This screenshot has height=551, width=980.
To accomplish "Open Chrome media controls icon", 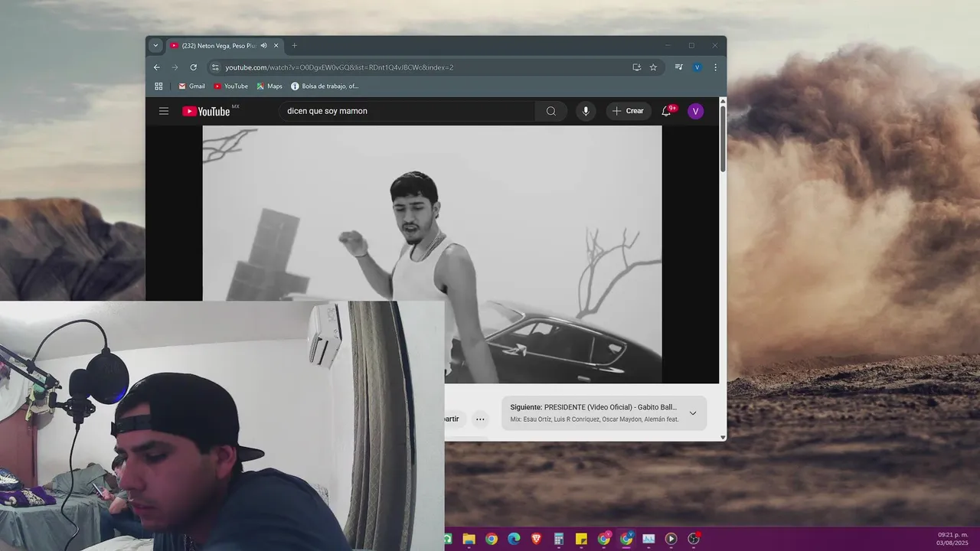I will 678,67.
